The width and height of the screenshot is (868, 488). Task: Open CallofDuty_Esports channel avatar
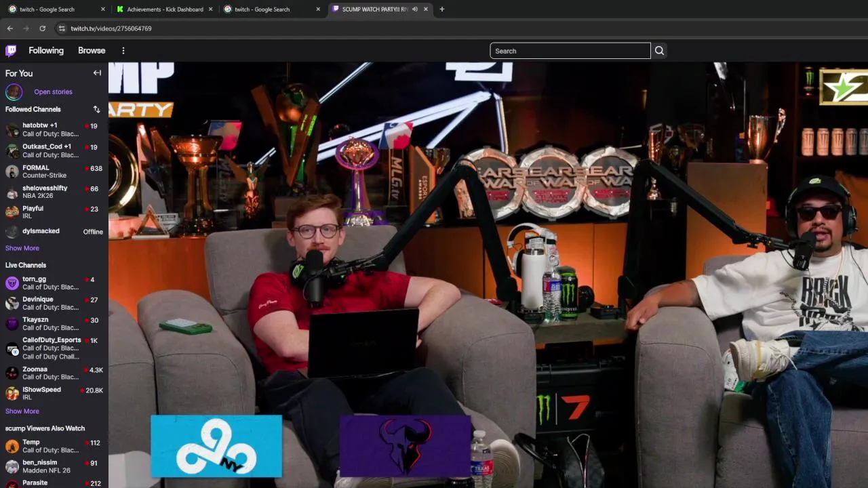[12, 348]
